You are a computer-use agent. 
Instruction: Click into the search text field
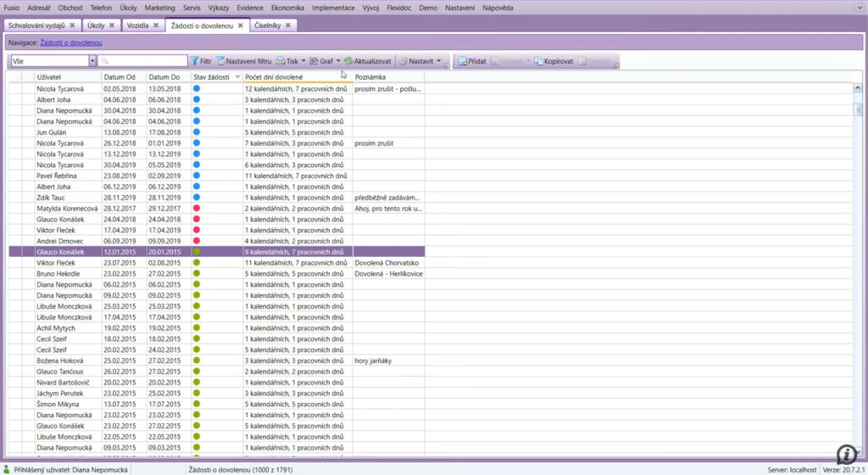coord(144,61)
